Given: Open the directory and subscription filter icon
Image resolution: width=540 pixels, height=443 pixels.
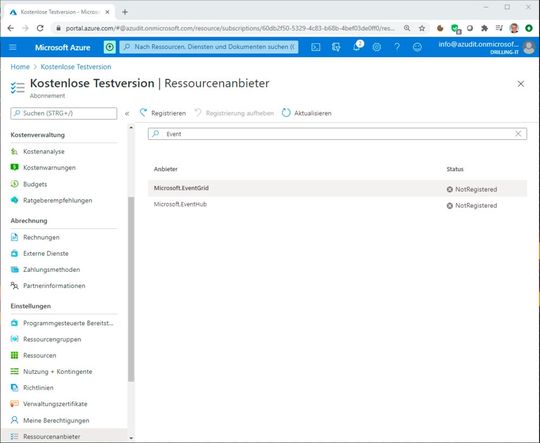Looking at the screenshot, I should [336, 47].
